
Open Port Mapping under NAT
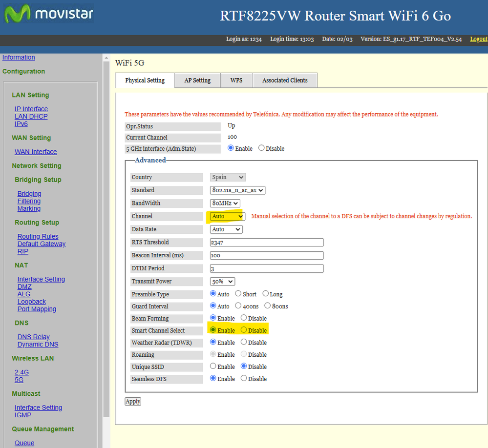[37, 309]
